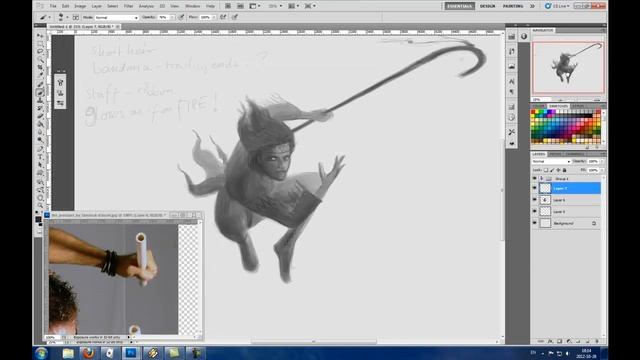640x360 pixels.
Task: Open the Masks panel icon
Action: tap(511, 118)
